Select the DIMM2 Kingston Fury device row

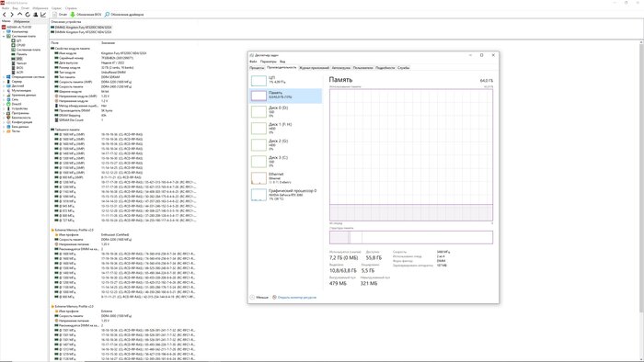[81, 27]
